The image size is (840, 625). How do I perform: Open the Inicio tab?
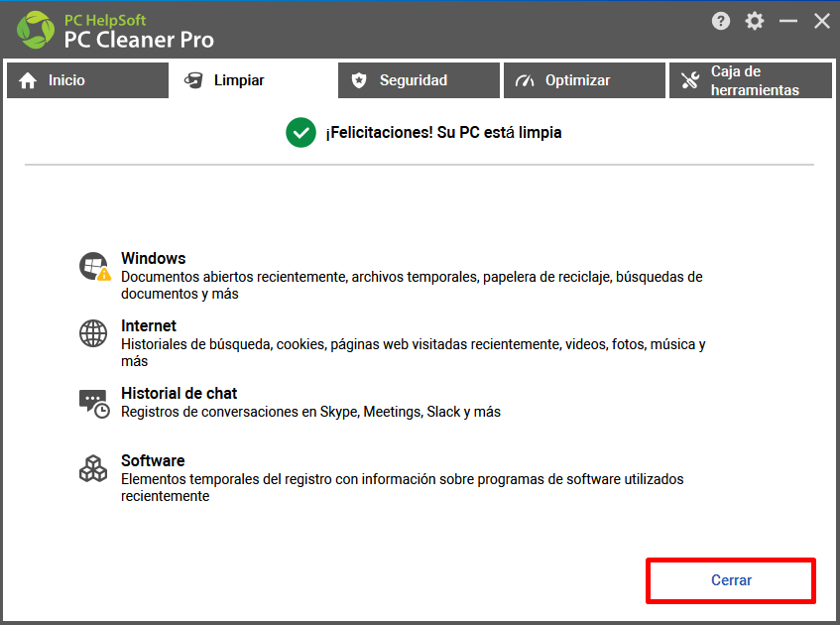pyautogui.click(x=88, y=80)
